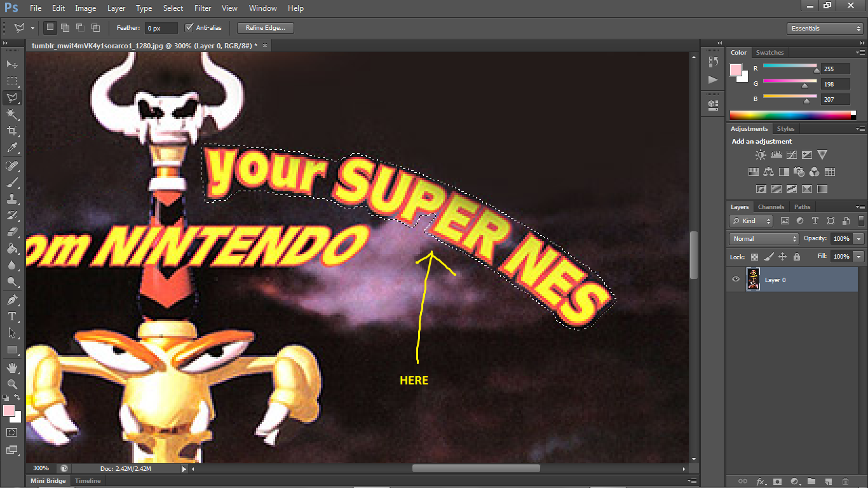868x488 pixels.
Task: Open the Layers panel flyout menu
Action: point(861,207)
